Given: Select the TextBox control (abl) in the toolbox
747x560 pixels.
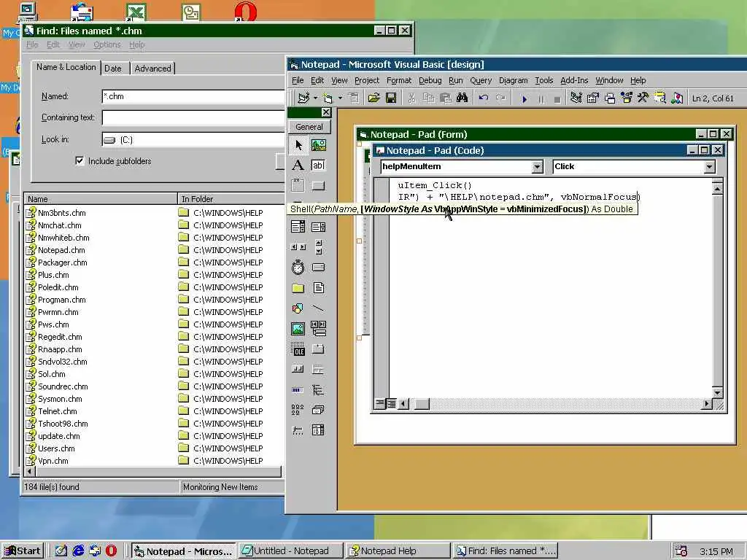Looking at the screenshot, I should (x=318, y=166).
